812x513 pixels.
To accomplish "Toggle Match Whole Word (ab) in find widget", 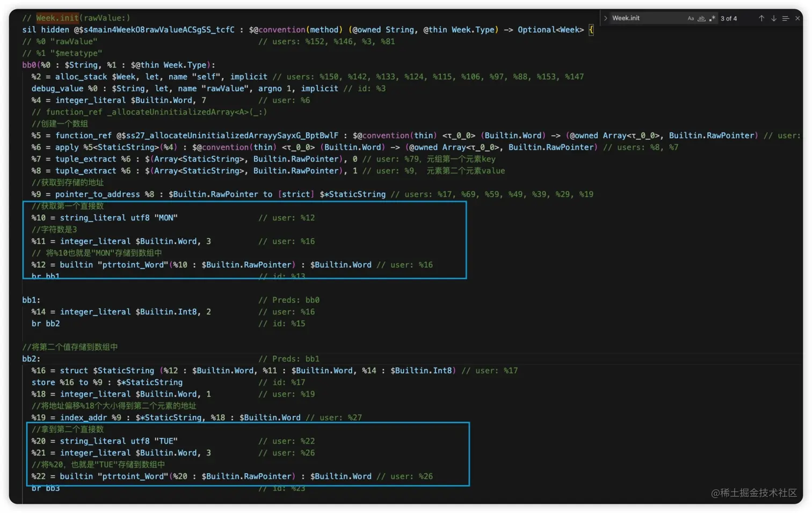I will click(701, 18).
